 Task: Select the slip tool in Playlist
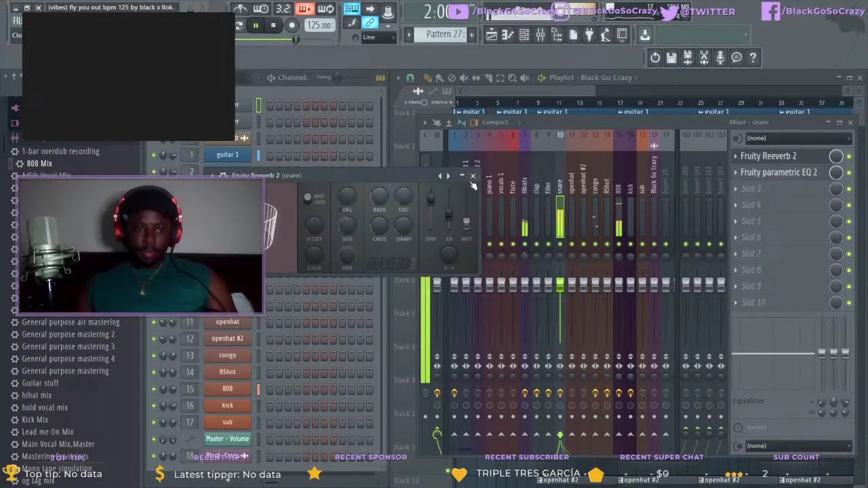pos(476,78)
